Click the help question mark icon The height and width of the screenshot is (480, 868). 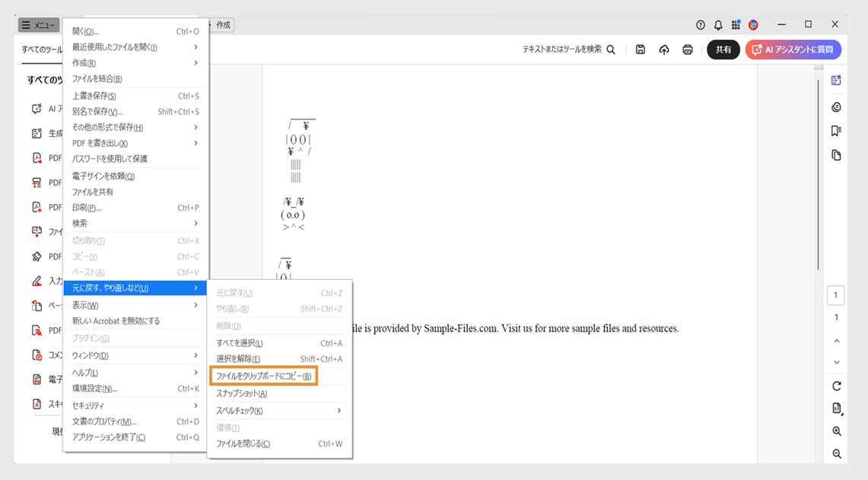point(699,24)
